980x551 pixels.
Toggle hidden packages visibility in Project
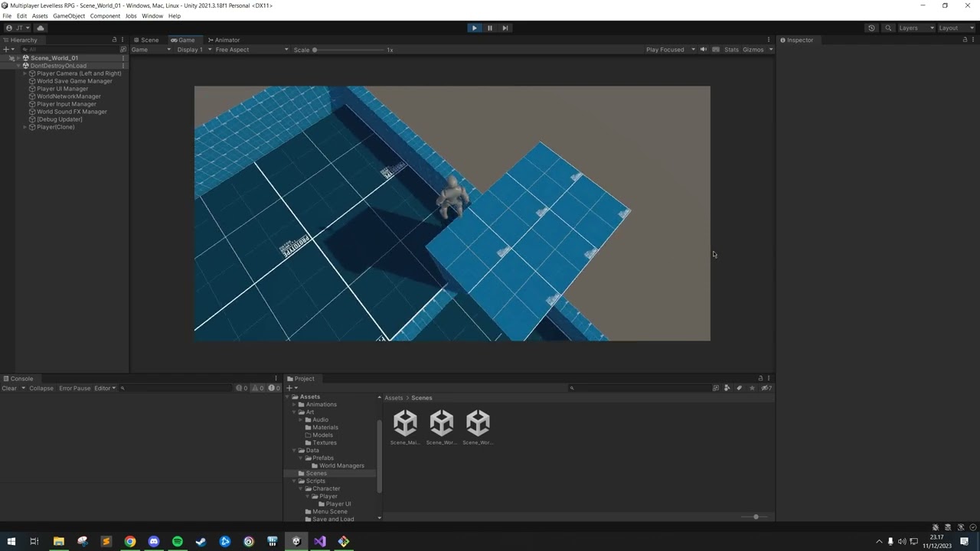[x=766, y=388]
